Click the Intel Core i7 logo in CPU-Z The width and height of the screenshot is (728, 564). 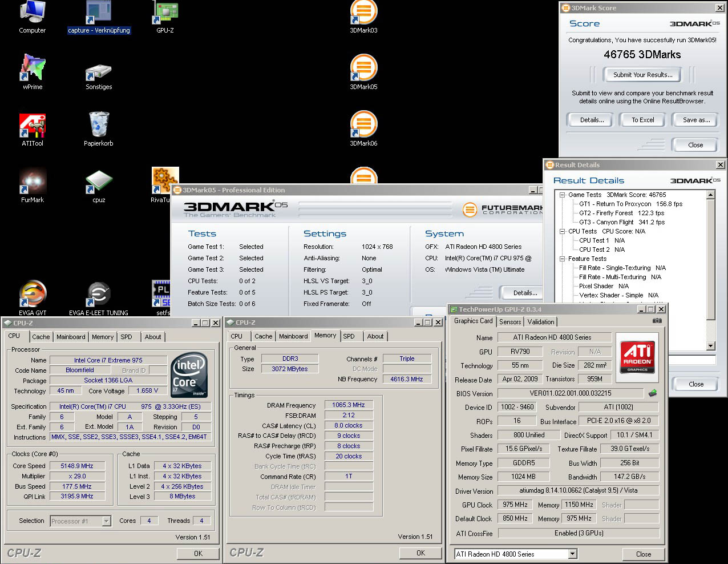pyautogui.click(x=189, y=375)
